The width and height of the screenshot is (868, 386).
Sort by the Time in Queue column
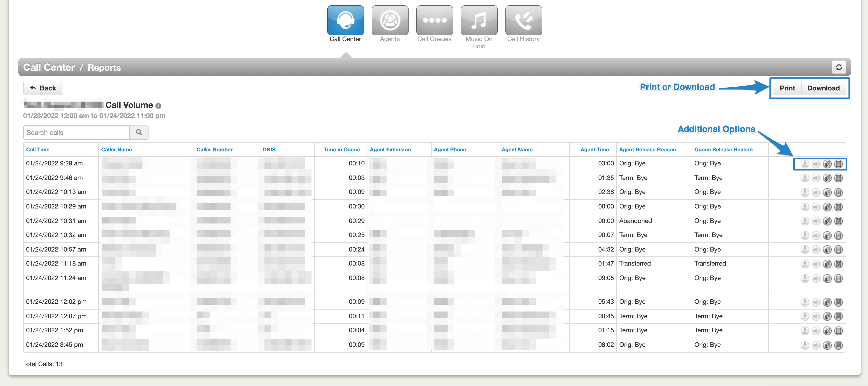(x=341, y=149)
